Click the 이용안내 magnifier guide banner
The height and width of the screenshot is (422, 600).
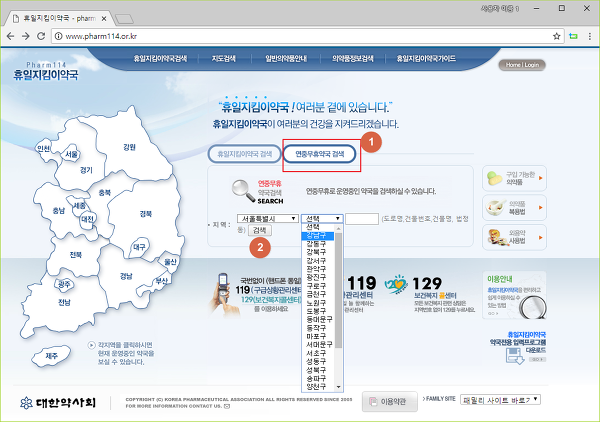pos(514,295)
